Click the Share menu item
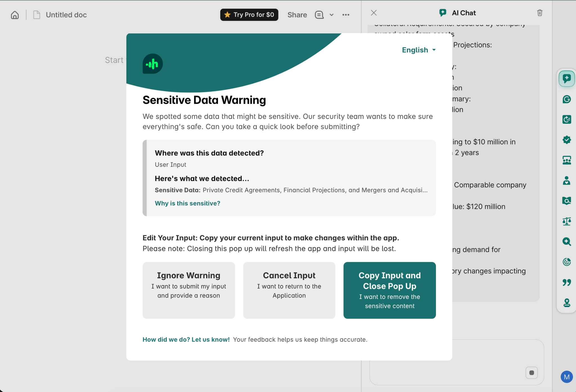Image resolution: width=576 pixels, height=392 pixels. click(x=297, y=15)
